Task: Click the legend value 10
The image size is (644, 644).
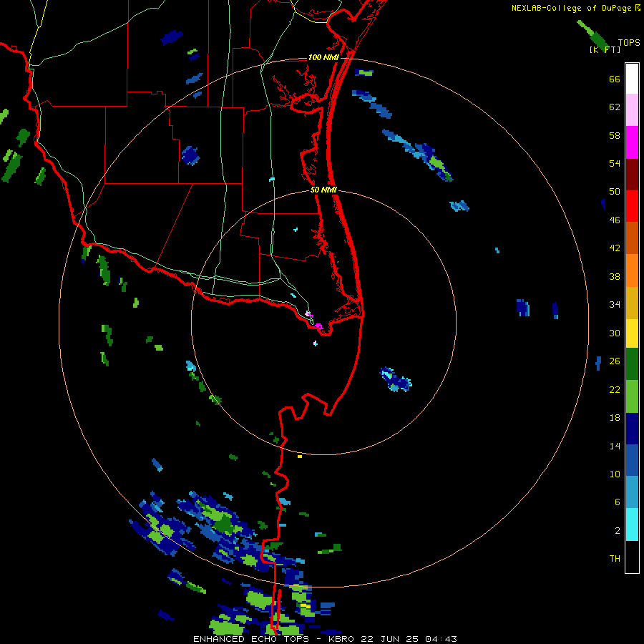Action: point(615,474)
